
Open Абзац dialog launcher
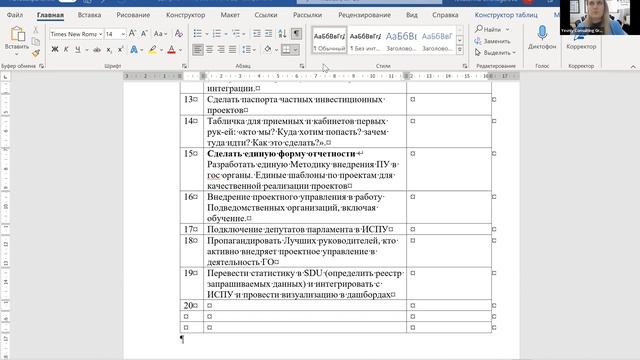[302, 66]
